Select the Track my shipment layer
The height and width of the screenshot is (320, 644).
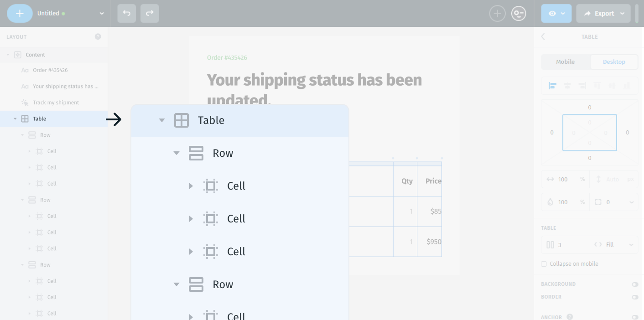pyautogui.click(x=56, y=103)
